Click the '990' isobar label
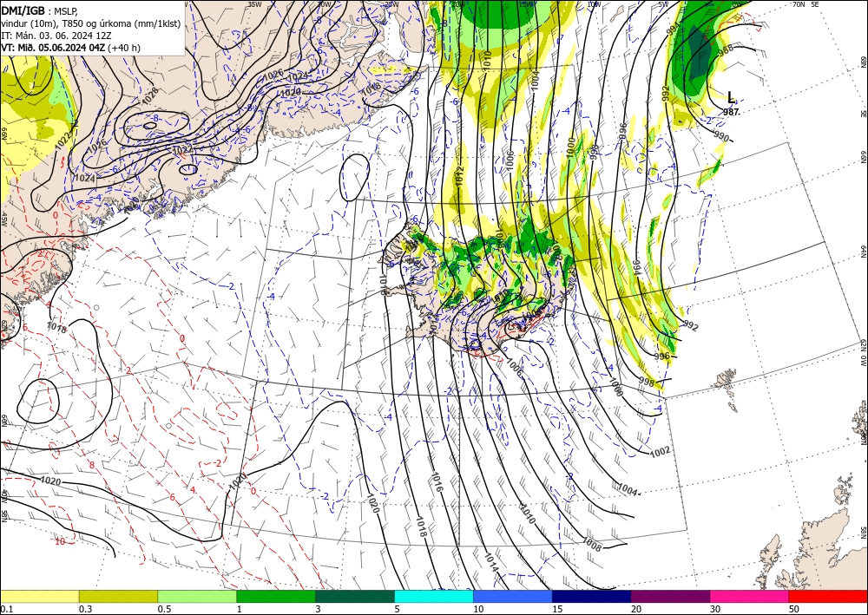This screenshot has height=615, width=868. tap(720, 136)
